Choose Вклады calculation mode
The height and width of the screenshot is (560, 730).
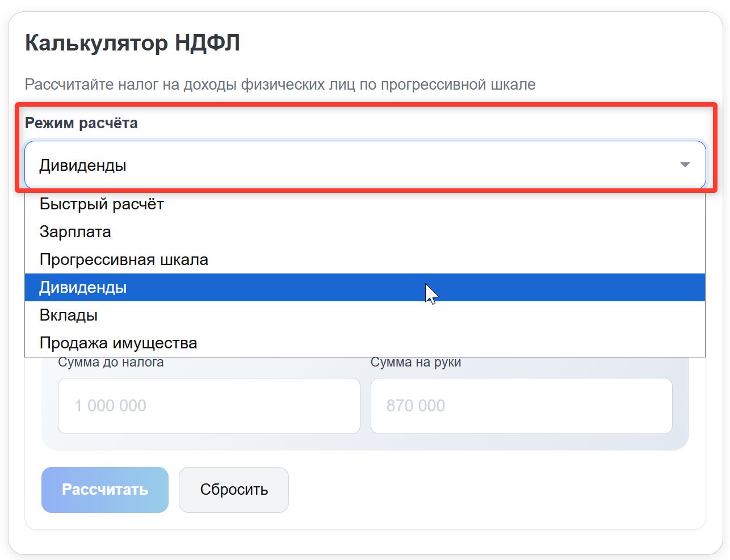point(365,315)
